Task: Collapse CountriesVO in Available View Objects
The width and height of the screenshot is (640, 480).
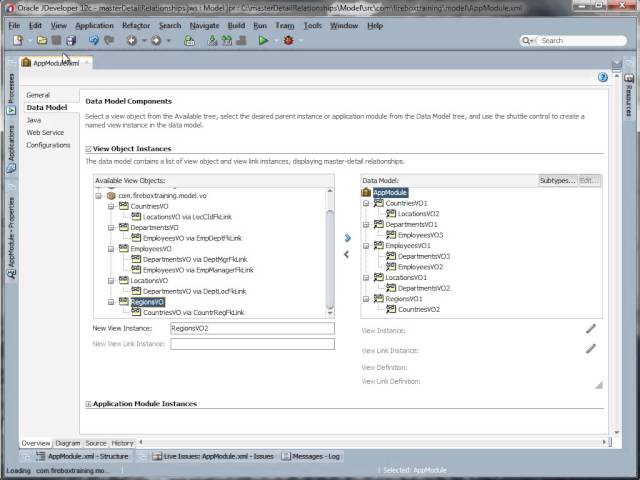Action: [111, 207]
